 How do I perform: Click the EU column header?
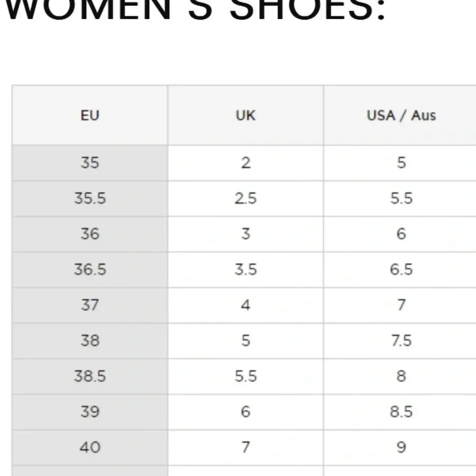pos(90,115)
